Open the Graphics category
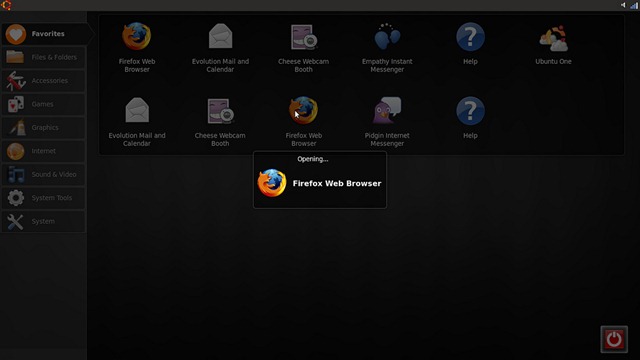Image resolution: width=640 pixels, height=360 pixels. coord(44,128)
